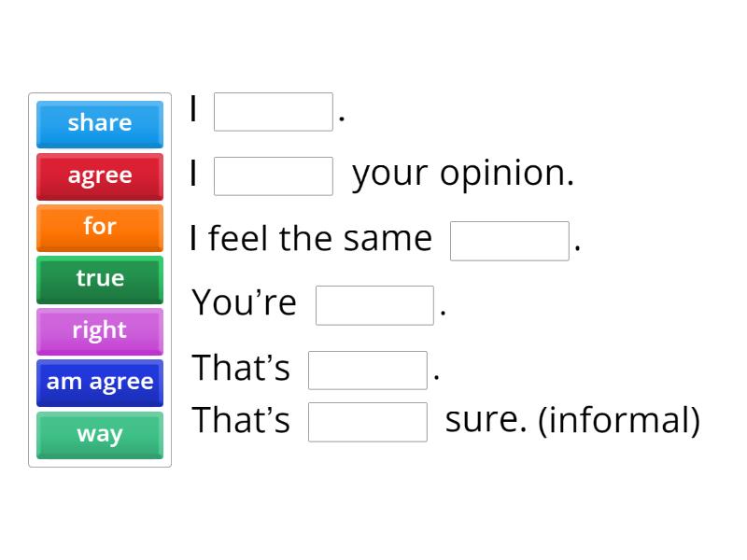Click the blank in "That's ___." sentence
The height and width of the screenshot is (560, 747).
click(367, 370)
